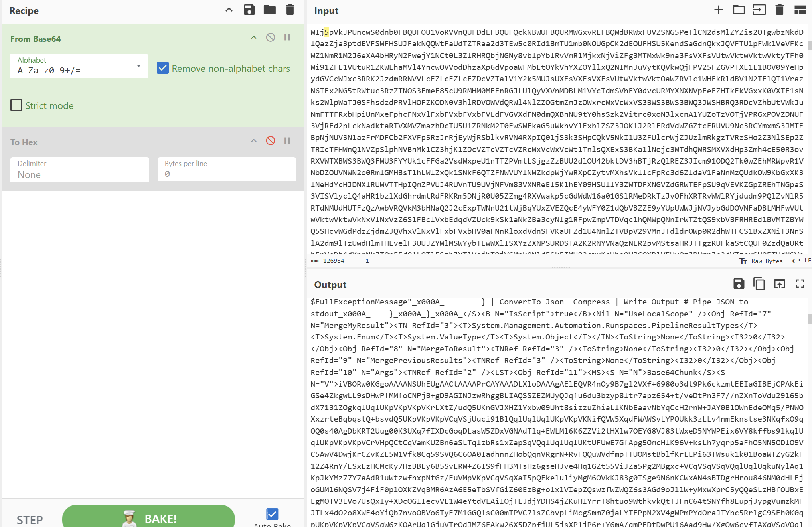Collapse the Recipe pane with the chevron
Viewport: 812px width, 527px height.
(229, 10)
